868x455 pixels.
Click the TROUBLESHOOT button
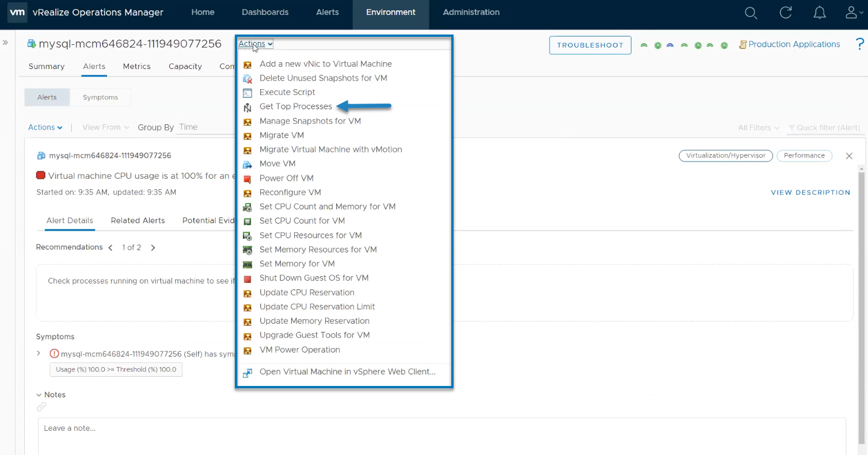(590, 45)
